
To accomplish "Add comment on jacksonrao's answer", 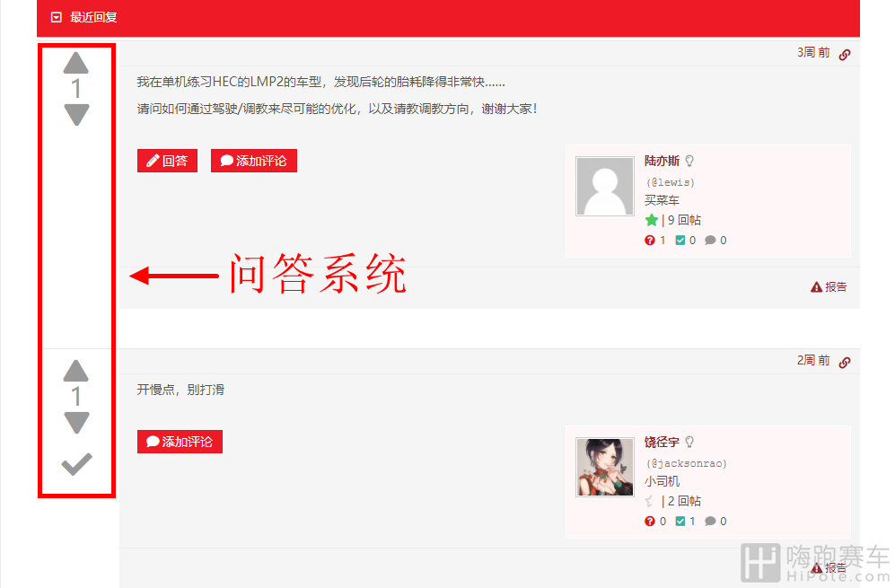I will coord(180,442).
